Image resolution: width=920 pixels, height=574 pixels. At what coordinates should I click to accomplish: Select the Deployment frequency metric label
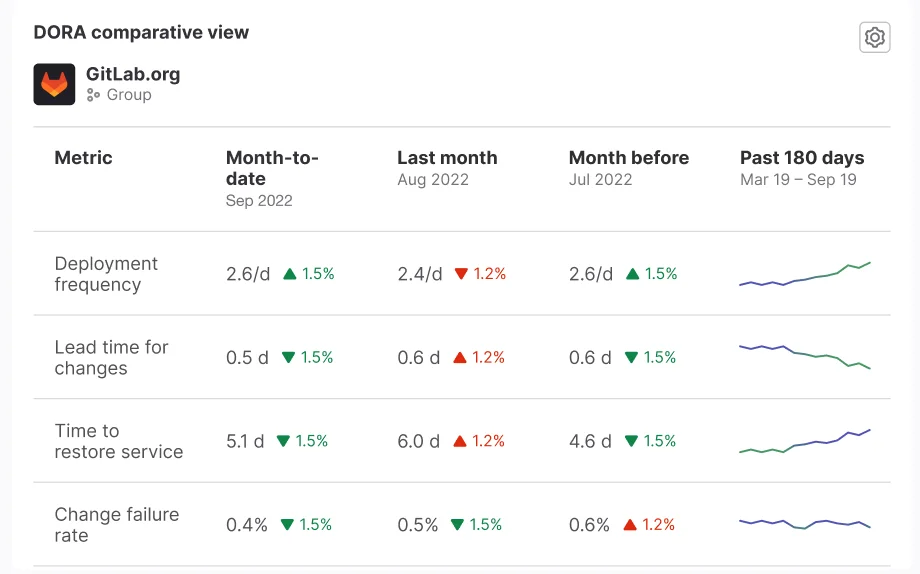[106, 274]
